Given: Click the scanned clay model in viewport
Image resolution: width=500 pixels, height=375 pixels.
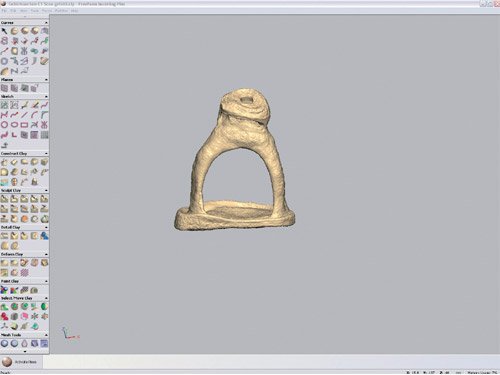Looking at the screenshot, I should pos(234,159).
